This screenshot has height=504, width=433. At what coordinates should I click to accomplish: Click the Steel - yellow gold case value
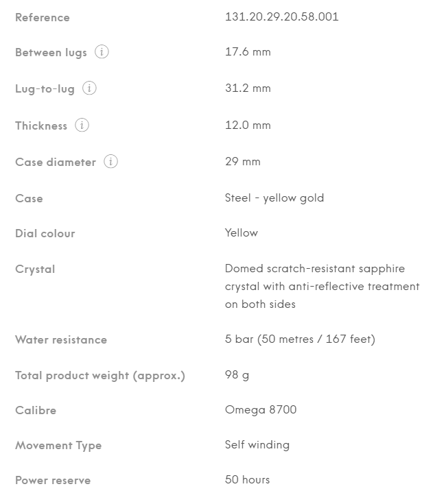[x=274, y=198]
